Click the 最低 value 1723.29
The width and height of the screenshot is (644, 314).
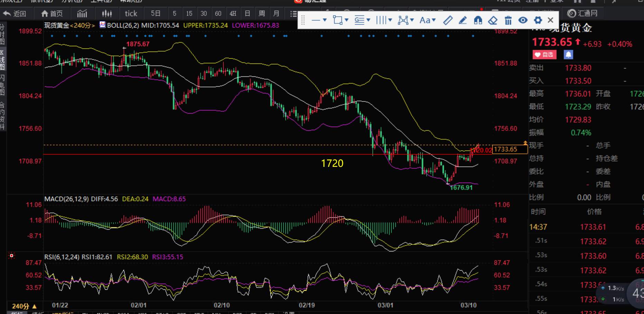point(578,107)
